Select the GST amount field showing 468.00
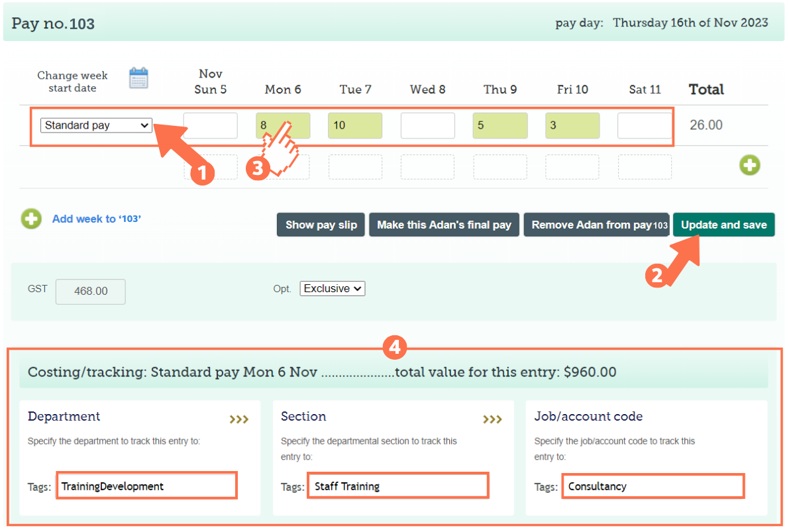Screen dimensions: 789x532 tap(90, 292)
